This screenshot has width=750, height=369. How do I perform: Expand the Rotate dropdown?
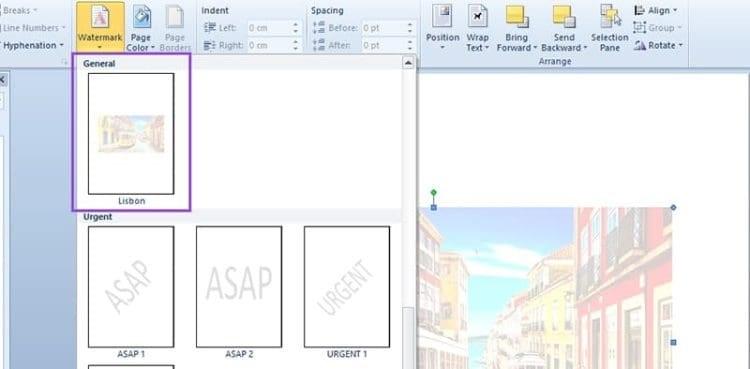pyautogui.click(x=658, y=45)
